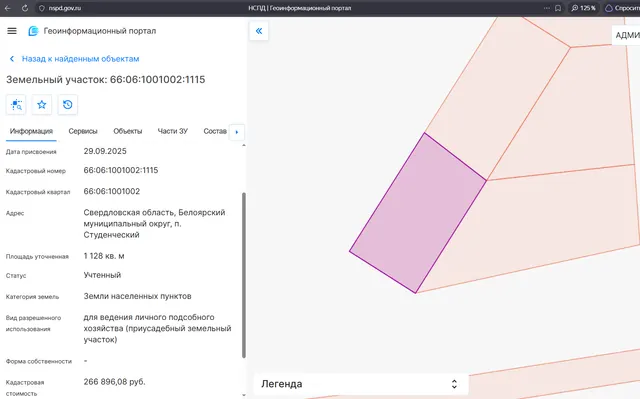Click the nspd.gov.ru address bar
Image resolution: width=640 pixels, height=399 pixels.
64,8
